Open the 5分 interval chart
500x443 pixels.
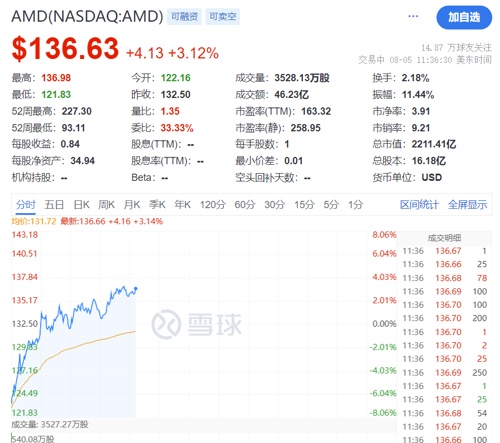[x=331, y=204]
